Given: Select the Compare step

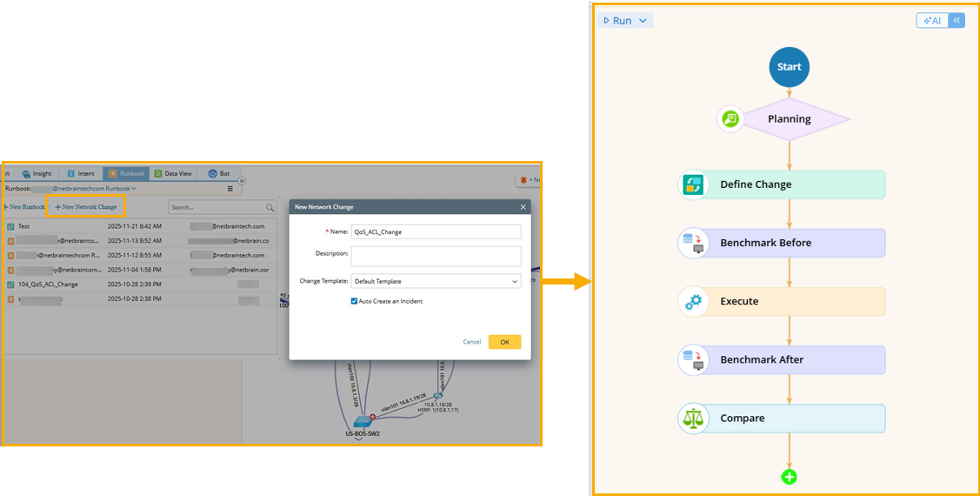Looking at the screenshot, I should click(x=789, y=419).
